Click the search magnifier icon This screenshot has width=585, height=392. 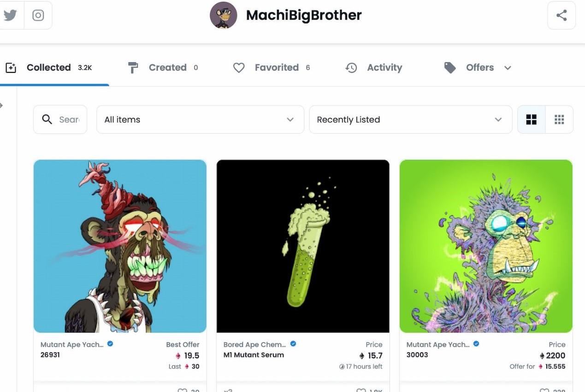[x=47, y=119]
